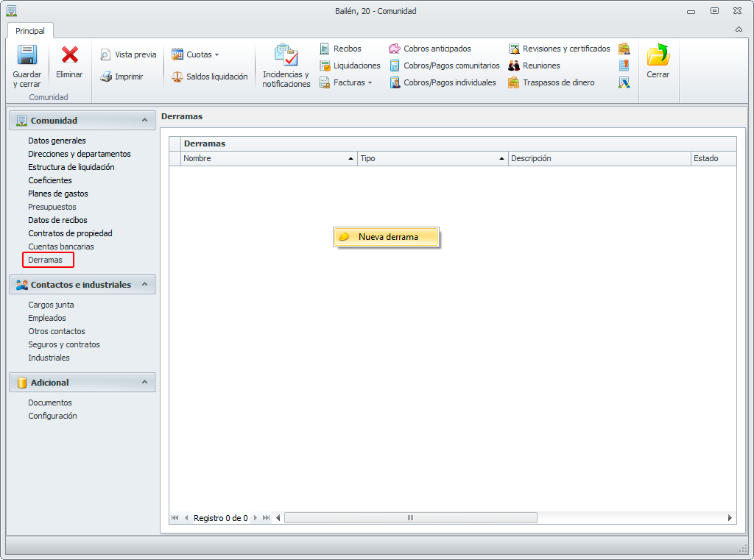754x560 pixels.
Task: Open Otros contactos
Action: click(57, 331)
